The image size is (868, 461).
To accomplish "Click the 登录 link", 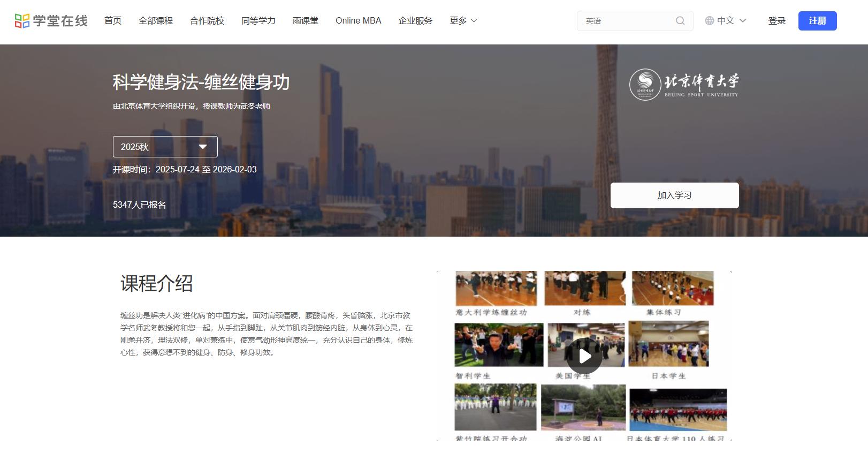I will pyautogui.click(x=776, y=21).
